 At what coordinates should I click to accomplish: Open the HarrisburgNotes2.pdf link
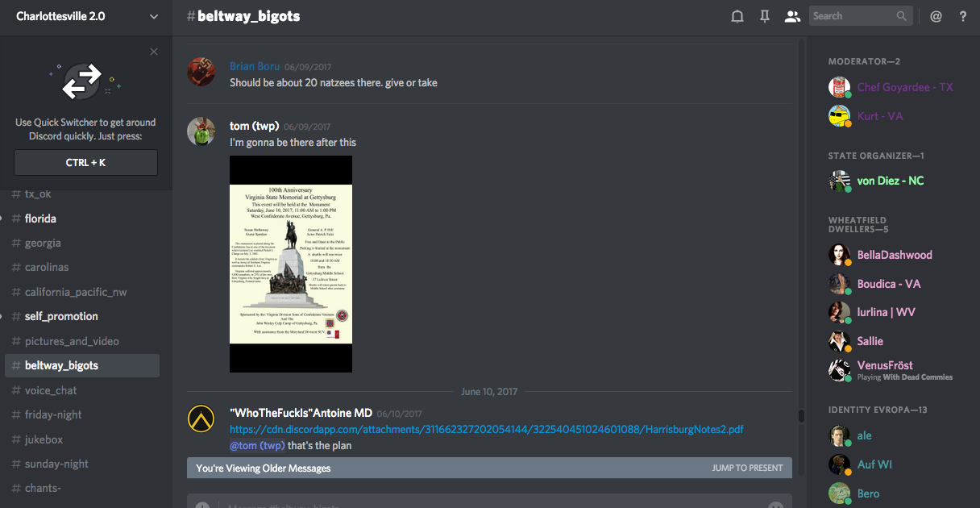[486, 430]
